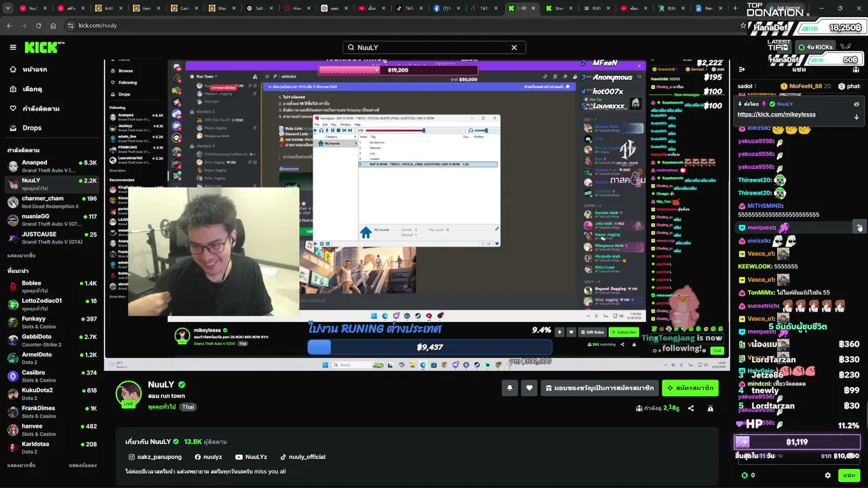
Task: Open ArmelDoto recommended channel
Action: [52, 358]
